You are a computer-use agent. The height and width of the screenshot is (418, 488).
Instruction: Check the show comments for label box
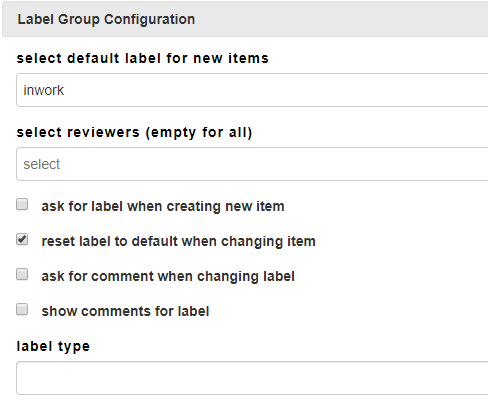[22, 309]
